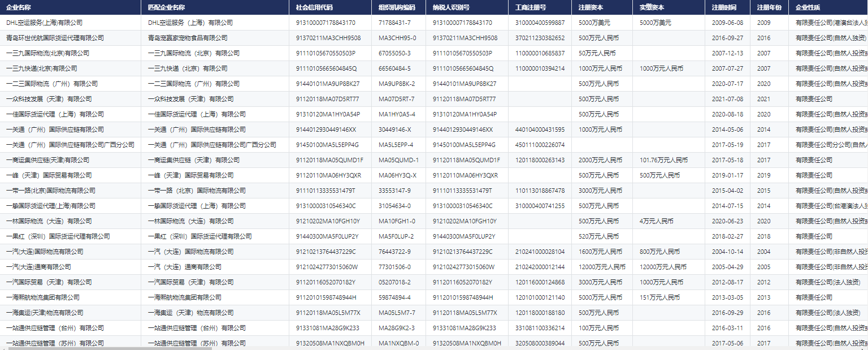Click organization code MA05QUMD-1
Viewport: 868px width, 350px height.
[398, 160]
